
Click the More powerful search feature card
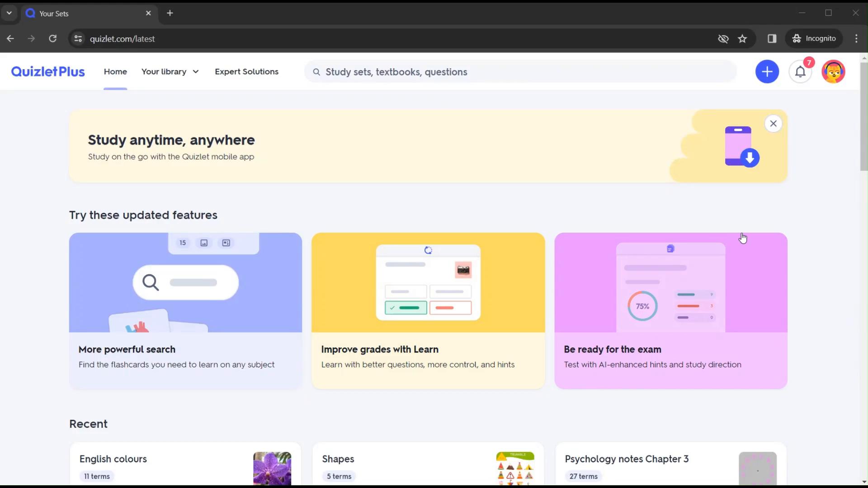tap(185, 310)
